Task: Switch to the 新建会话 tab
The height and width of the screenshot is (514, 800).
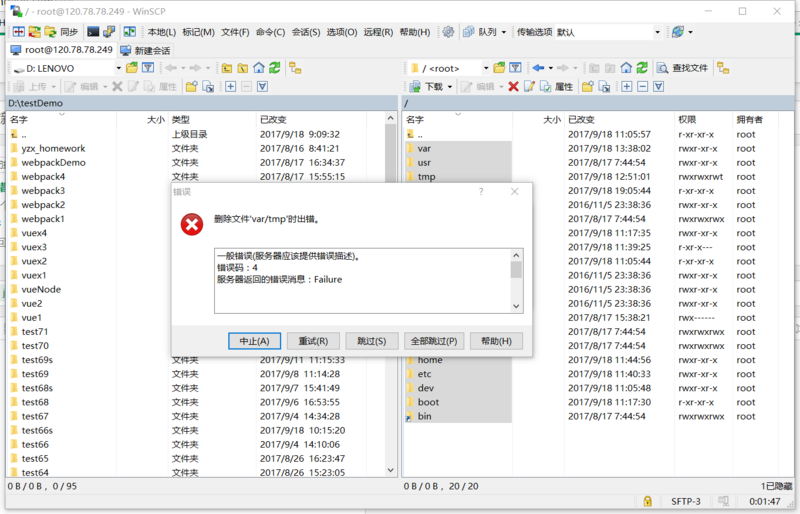Action: [x=144, y=50]
